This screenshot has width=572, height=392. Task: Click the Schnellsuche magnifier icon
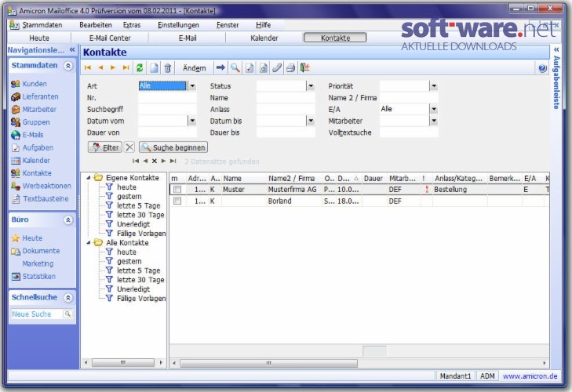pyautogui.click(x=67, y=314)
